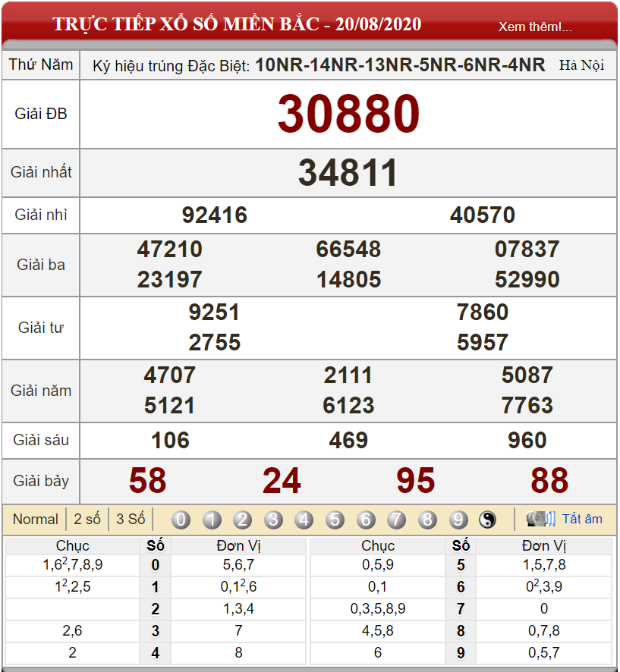Select fourth prize number 5957
The image size is (620, 672).
click(483, 342)
